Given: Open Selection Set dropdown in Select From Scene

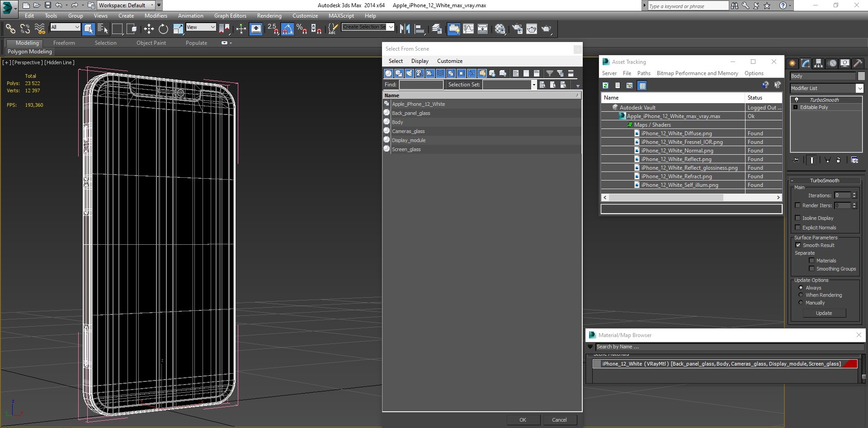Looking at the screenshot, I should tap(533, 85).
